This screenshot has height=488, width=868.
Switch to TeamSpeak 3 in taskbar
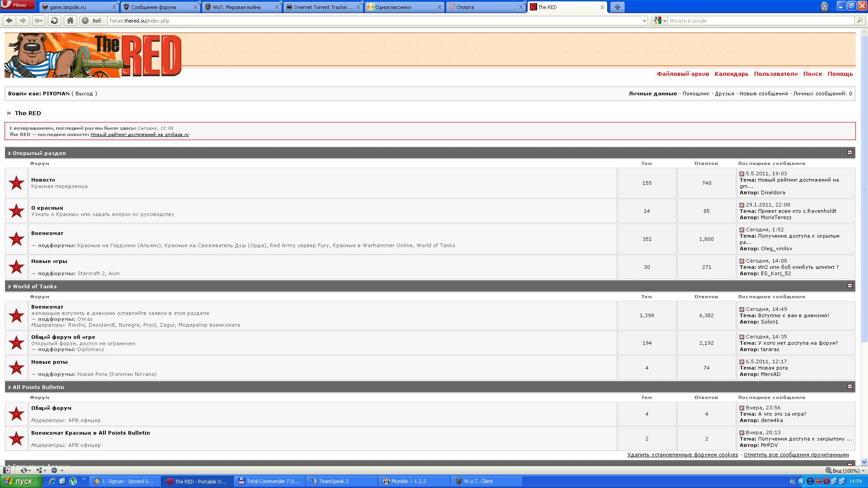[x=343, y=481]
